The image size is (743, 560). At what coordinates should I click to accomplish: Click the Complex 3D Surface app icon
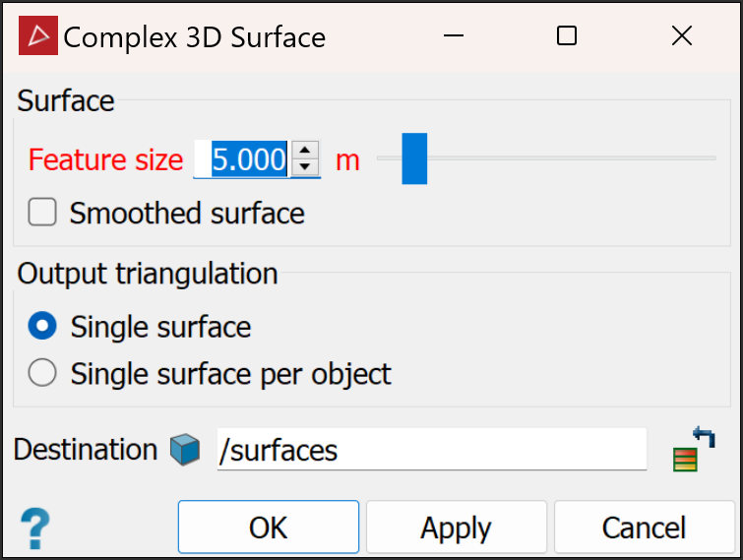pyautogui.click(x=38, y=37)
